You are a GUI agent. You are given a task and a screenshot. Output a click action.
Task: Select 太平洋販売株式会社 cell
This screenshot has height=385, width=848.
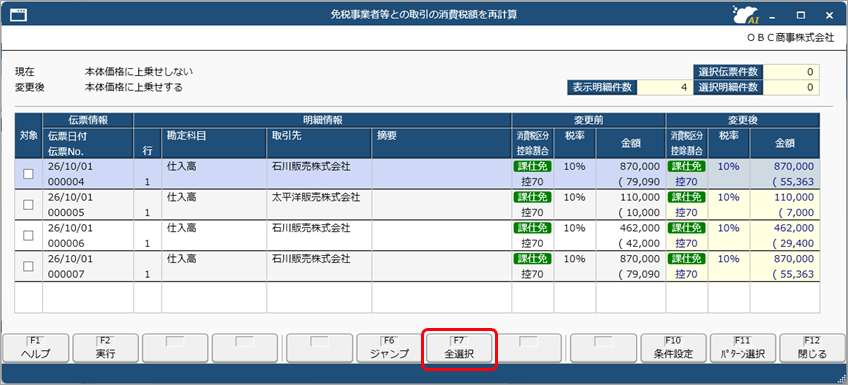316,197
